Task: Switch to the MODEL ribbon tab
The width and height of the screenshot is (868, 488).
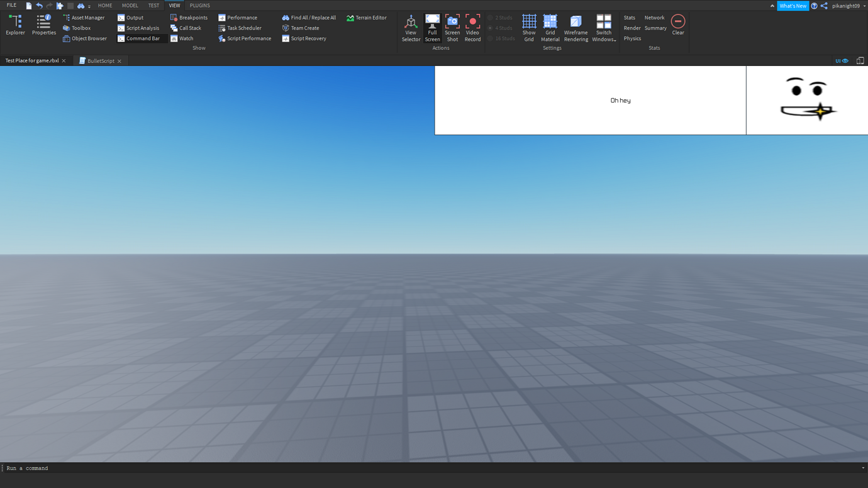Action: click(130, 5)
